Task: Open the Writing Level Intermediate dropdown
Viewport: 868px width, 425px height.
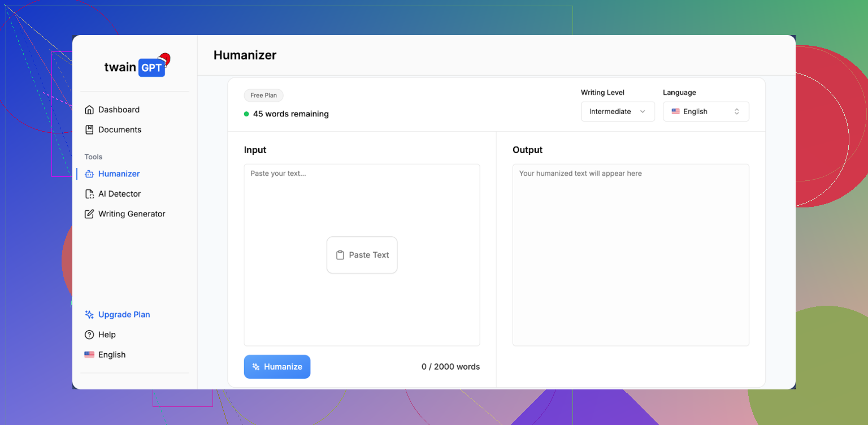Action: click(617, 112)
